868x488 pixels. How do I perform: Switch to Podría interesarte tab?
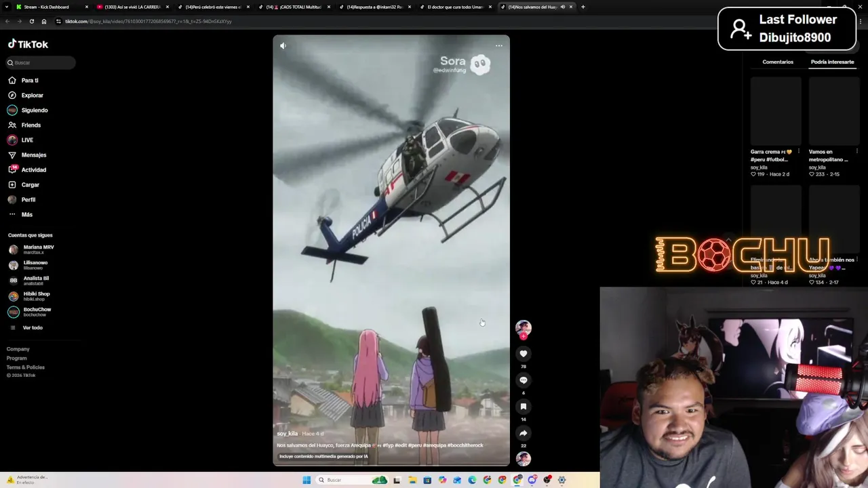click(x=832, y=62)
